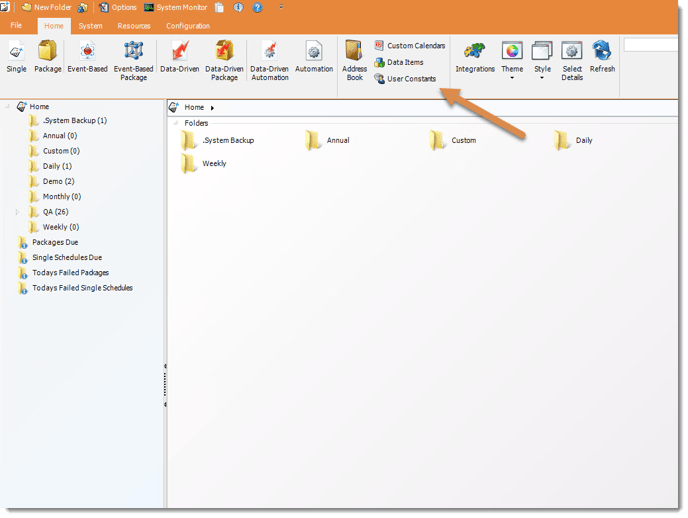Switch to the Resources ribbon tab
The width and height of the screenshot is (688, 518).
coord(134,26)
